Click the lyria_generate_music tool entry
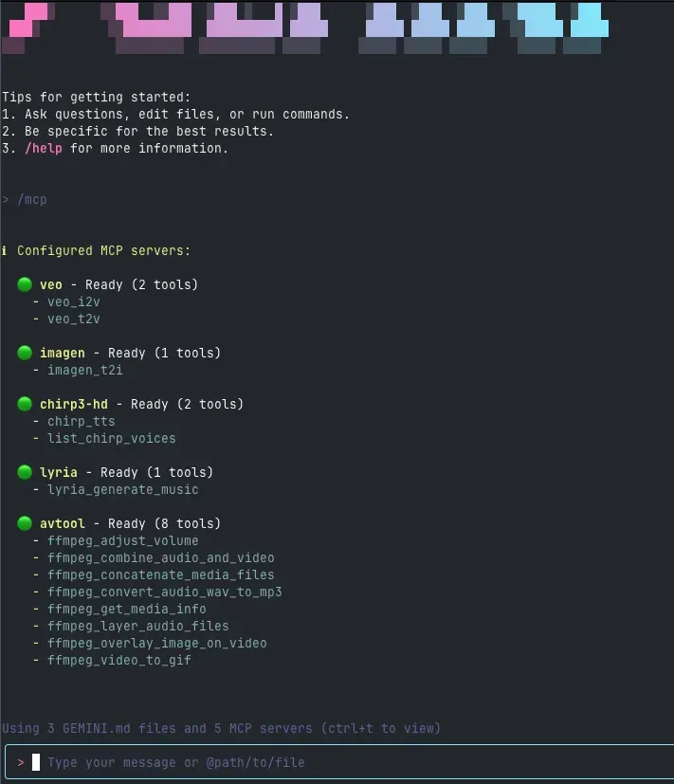Screen dimensions: 674x784 pos(123,490)
